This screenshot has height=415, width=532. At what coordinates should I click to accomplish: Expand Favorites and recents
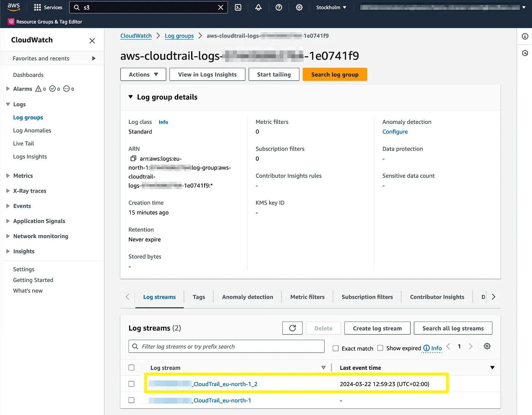(x=93, y=59)
